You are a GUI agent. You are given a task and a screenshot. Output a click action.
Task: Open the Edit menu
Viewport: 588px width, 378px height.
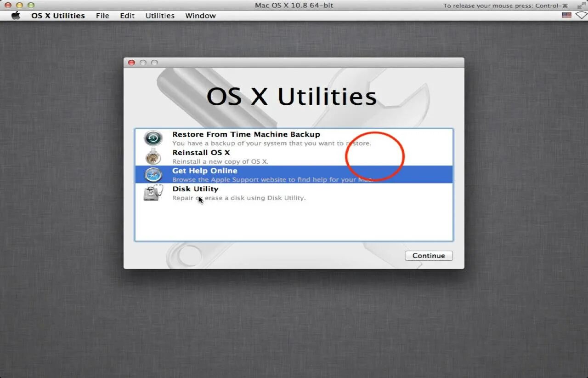pos(127,15)
